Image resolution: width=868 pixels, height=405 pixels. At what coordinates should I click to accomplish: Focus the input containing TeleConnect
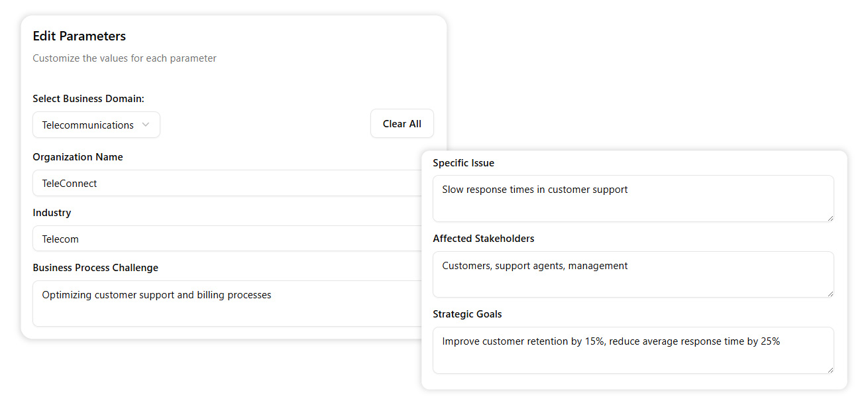(225, 184)
